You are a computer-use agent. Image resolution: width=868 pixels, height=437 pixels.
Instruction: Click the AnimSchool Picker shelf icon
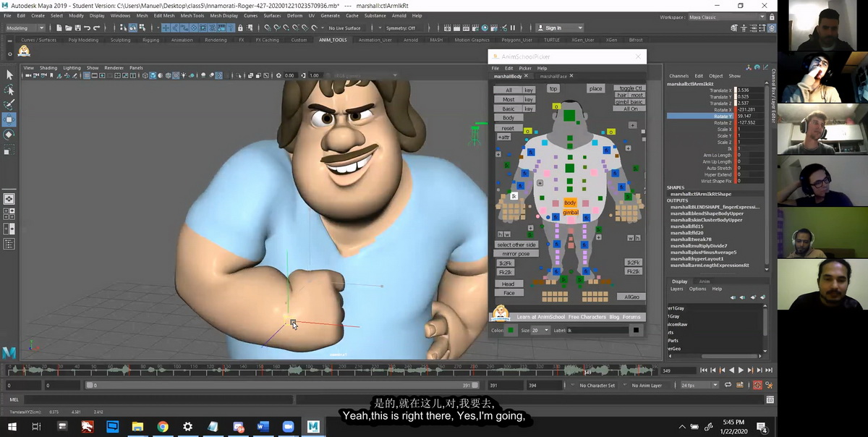(x=24, y=51)
